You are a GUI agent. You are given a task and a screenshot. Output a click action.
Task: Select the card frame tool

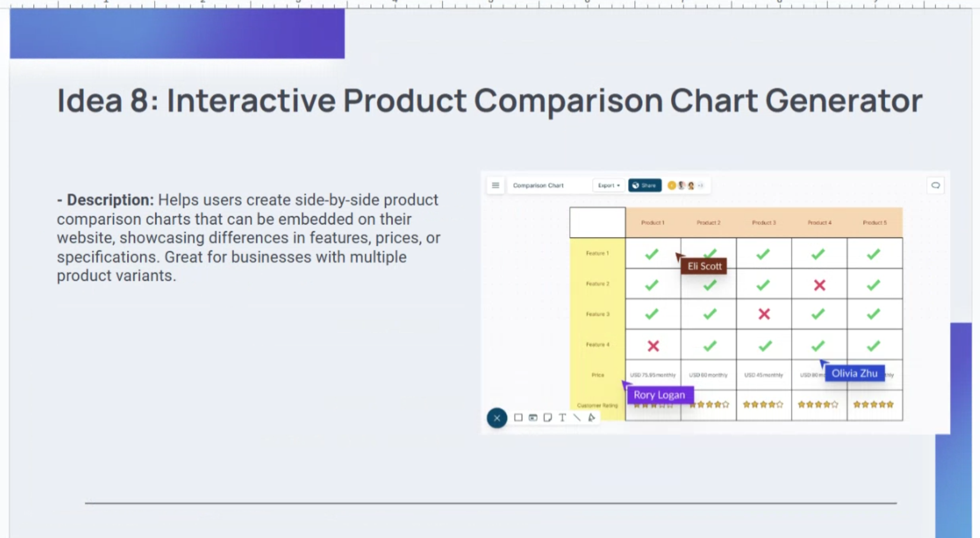click(x=533, y=418)
